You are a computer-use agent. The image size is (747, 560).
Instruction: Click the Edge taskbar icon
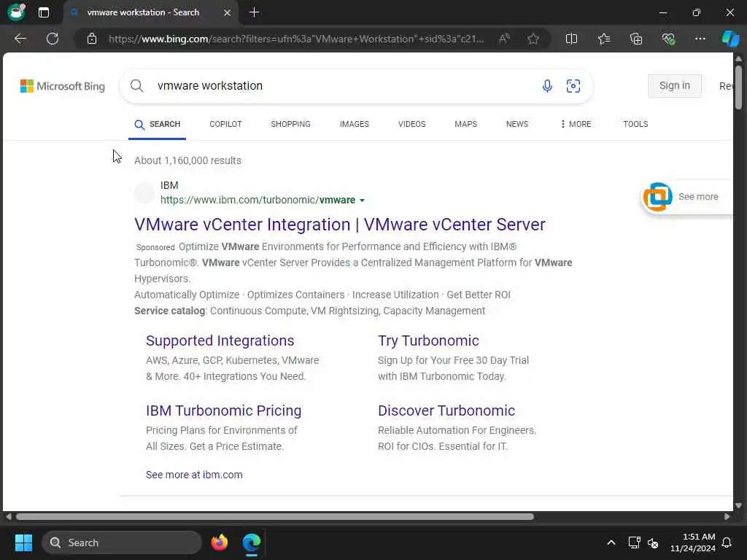tap(252, 542)
